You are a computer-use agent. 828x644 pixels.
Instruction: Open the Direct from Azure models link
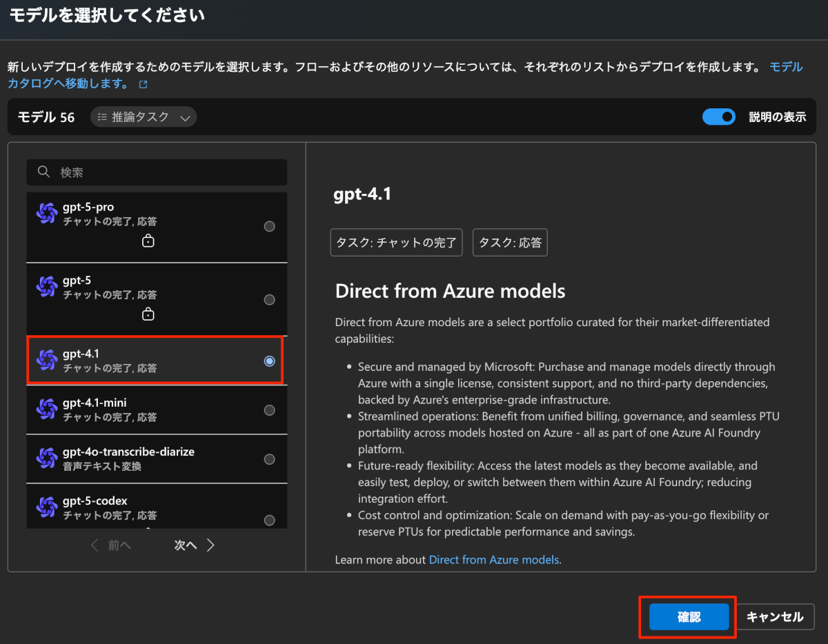pyautogui.click(x=494, y=560)
